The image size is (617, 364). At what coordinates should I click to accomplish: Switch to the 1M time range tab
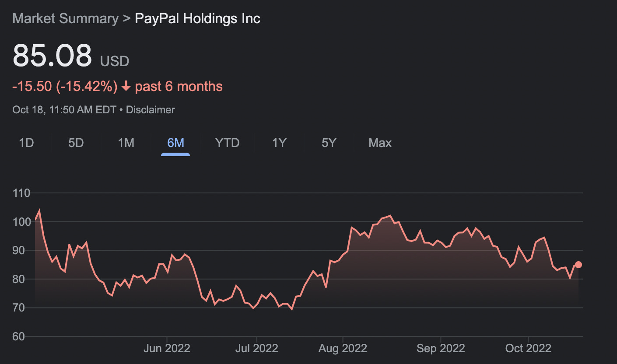(126, 143)
